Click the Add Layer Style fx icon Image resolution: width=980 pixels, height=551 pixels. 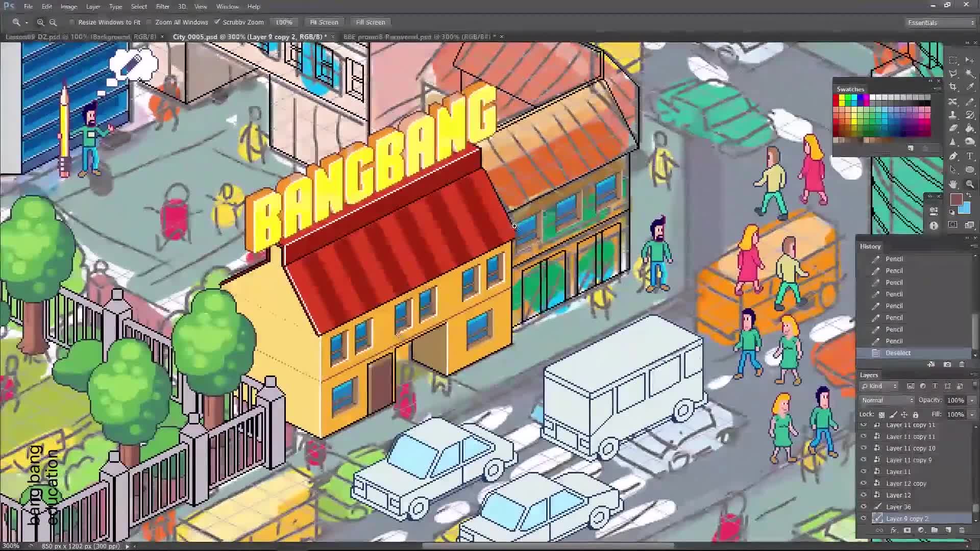[x=894, y=531]
